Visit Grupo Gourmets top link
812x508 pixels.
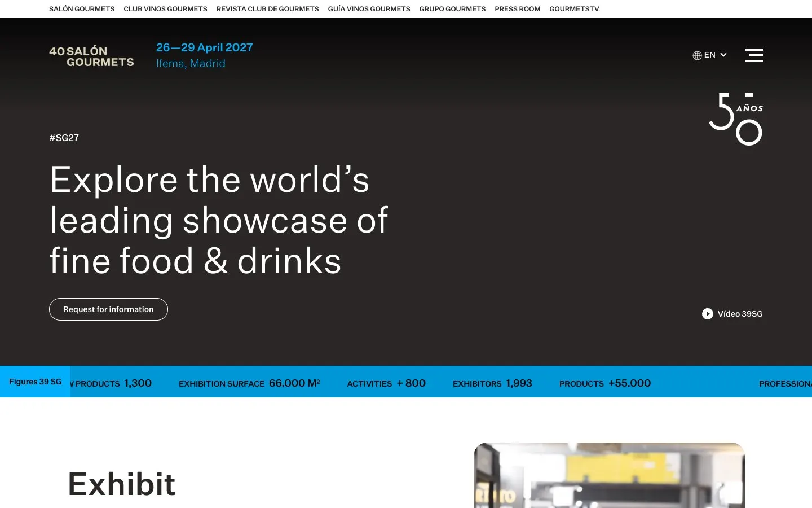coord(452,9)
